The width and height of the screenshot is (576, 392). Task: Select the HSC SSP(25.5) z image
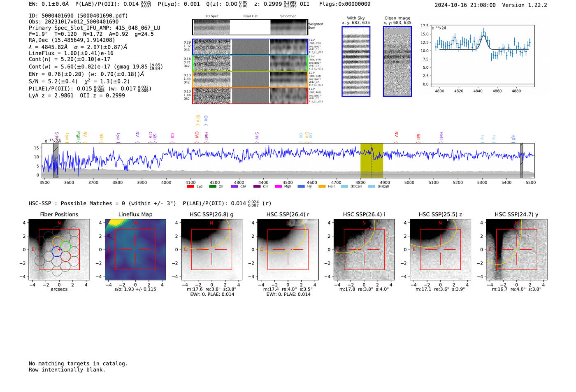[440, 250]
